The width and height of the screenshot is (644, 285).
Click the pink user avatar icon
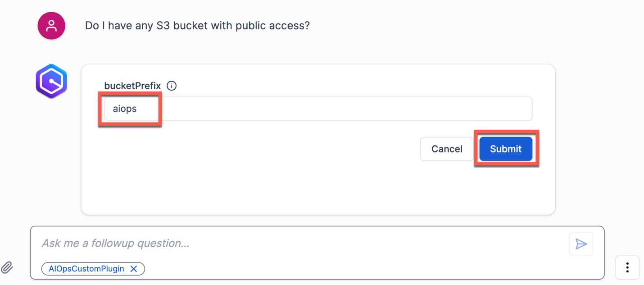point(51,25)
